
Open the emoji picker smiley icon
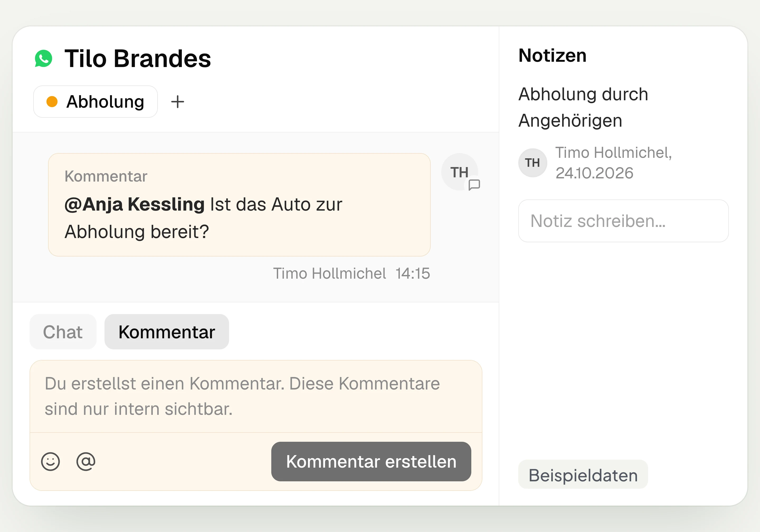50,461
